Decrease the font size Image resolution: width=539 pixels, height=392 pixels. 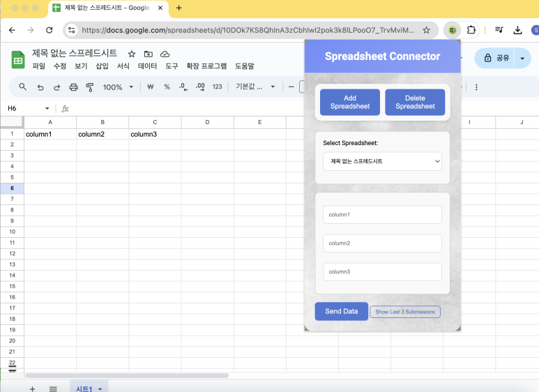click(291, 87)
